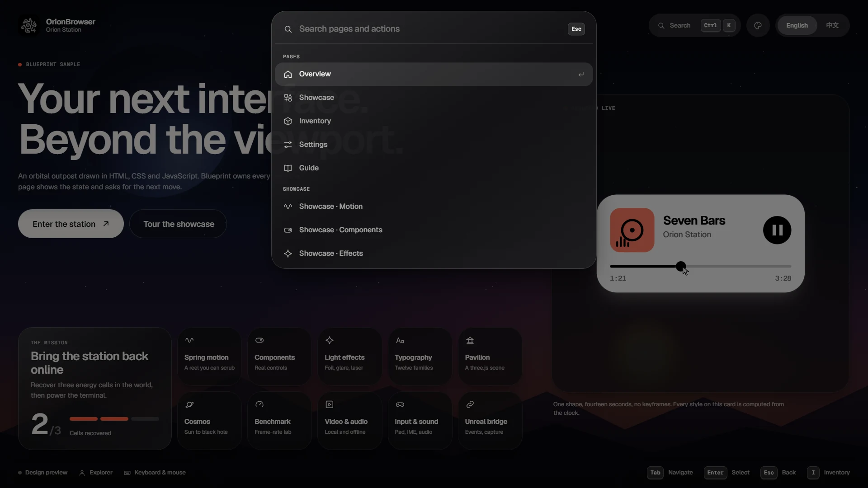Click the Keyboard & mouse status item
Image resolution: width=868 pixels, height=488 pixels.
point(155,473)
